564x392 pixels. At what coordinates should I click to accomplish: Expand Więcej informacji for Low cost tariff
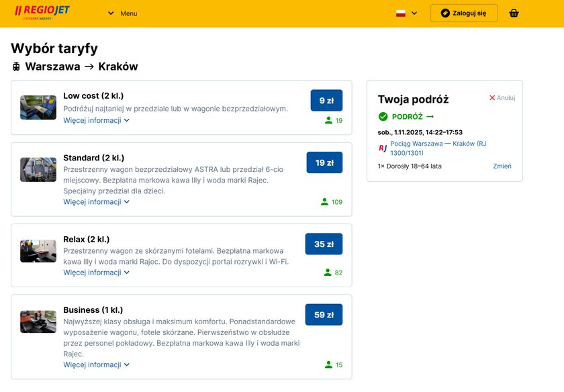click(x=96, y=121)
